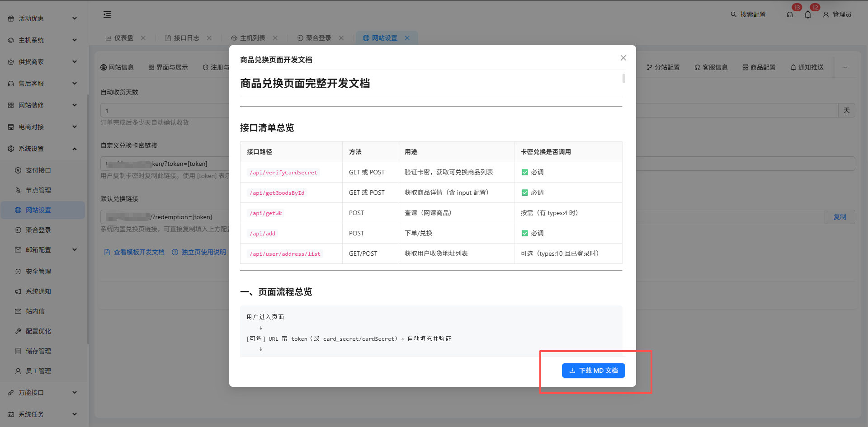Switch to the 主机列表 tab

tap(252, 38)
